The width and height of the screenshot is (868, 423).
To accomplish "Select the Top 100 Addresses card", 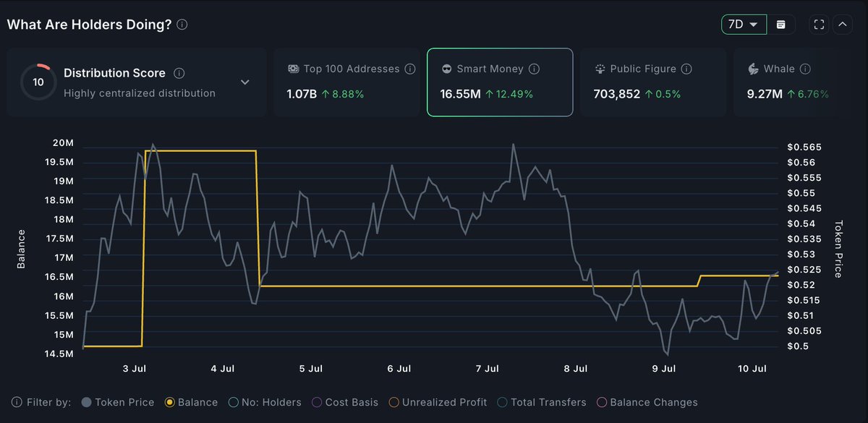I will point(346,82).
